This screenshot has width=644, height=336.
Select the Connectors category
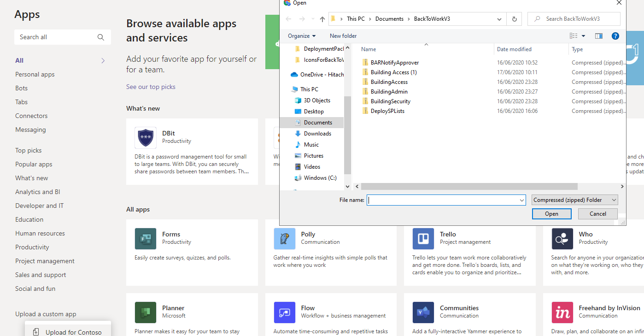tap(31, 116)
